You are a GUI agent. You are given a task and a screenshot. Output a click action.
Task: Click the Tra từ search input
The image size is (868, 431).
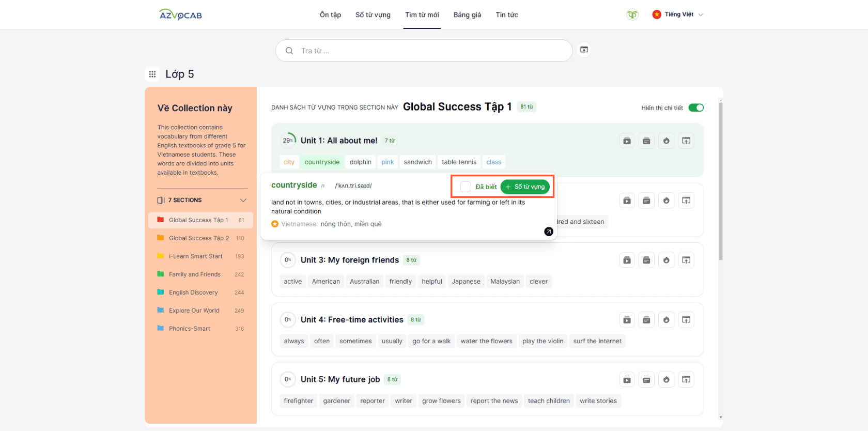coord(424,51)
